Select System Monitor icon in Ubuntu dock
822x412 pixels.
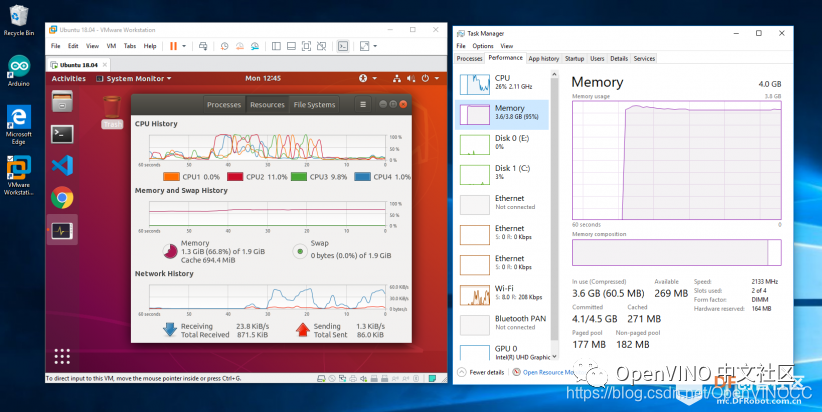(x=62, y=230)
